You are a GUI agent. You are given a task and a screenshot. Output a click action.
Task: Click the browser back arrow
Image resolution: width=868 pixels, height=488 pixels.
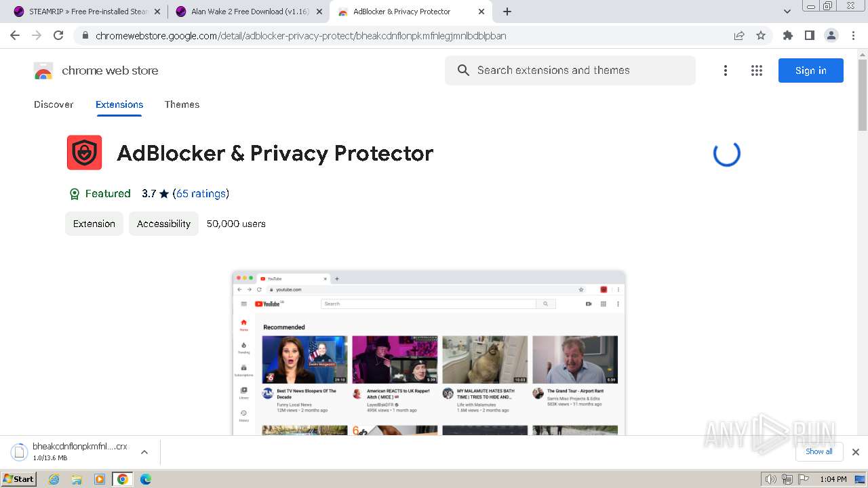point(15,36)
